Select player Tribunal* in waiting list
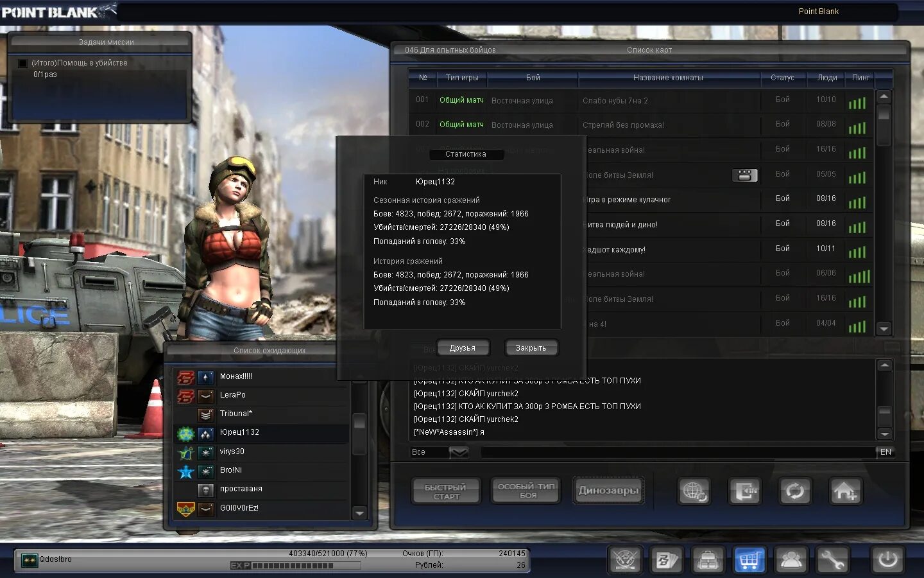 point(262,414)
